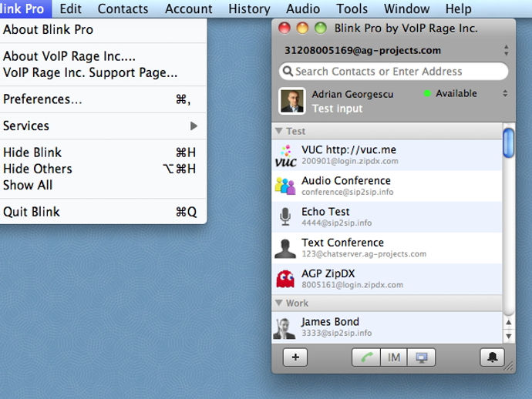The image size is (532, 399).
Task: Select Hide Others menu item
Action: click(x=103, y=169)
